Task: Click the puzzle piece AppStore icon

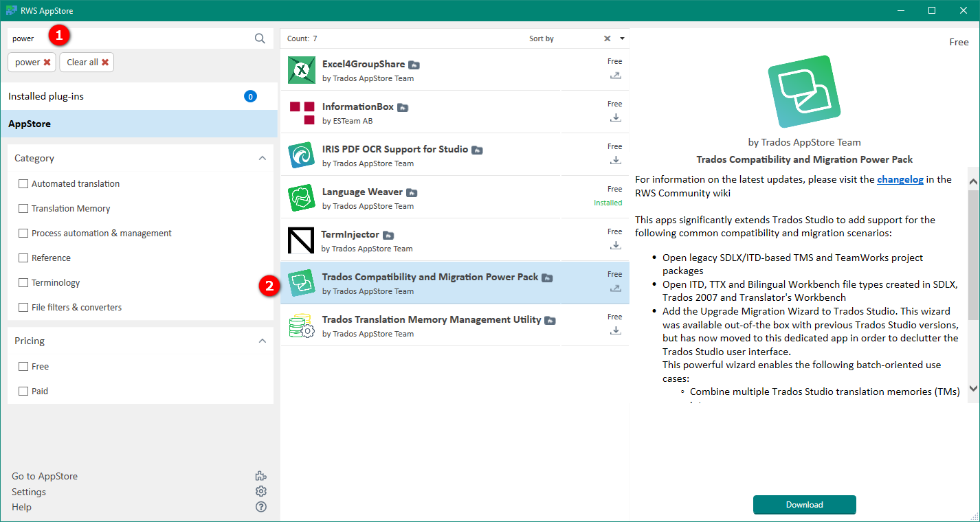Action: click(x=260, y=476)
